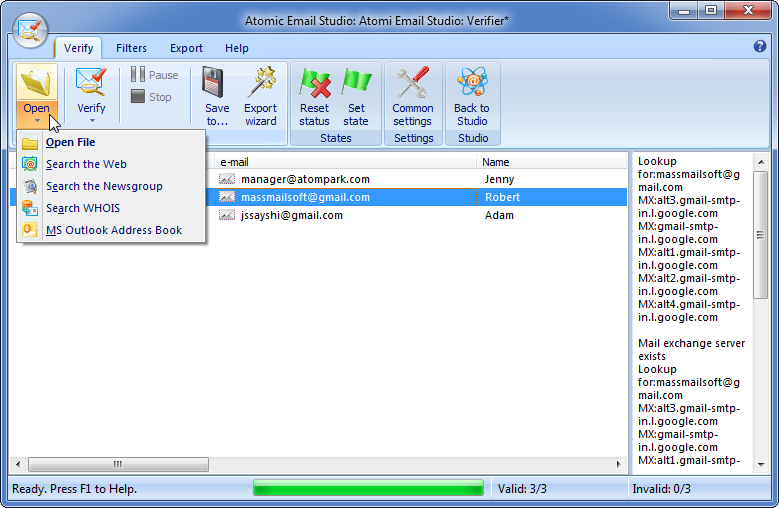Sort by the Name column header

(x=551, y=162)
